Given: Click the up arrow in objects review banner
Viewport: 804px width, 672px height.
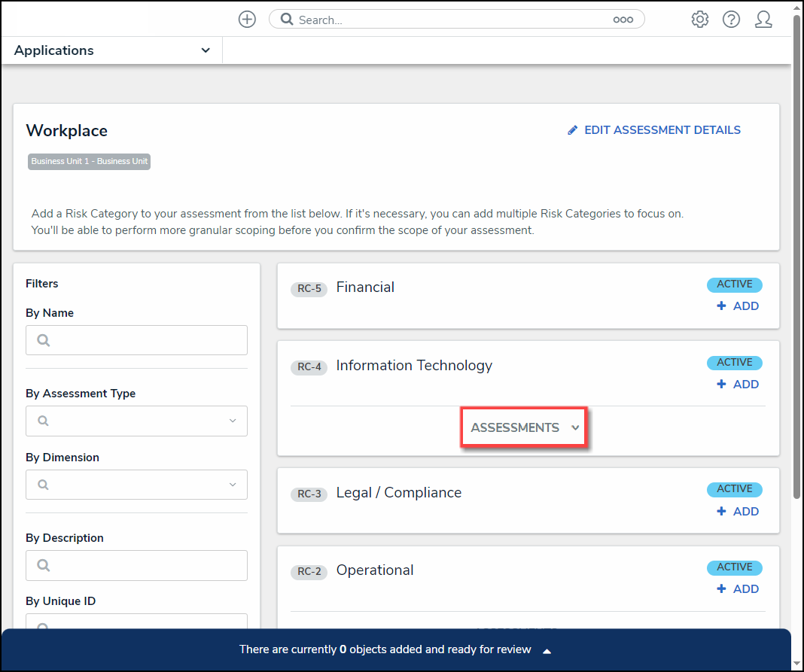Looking at the screenshot, I should point(547,650).
